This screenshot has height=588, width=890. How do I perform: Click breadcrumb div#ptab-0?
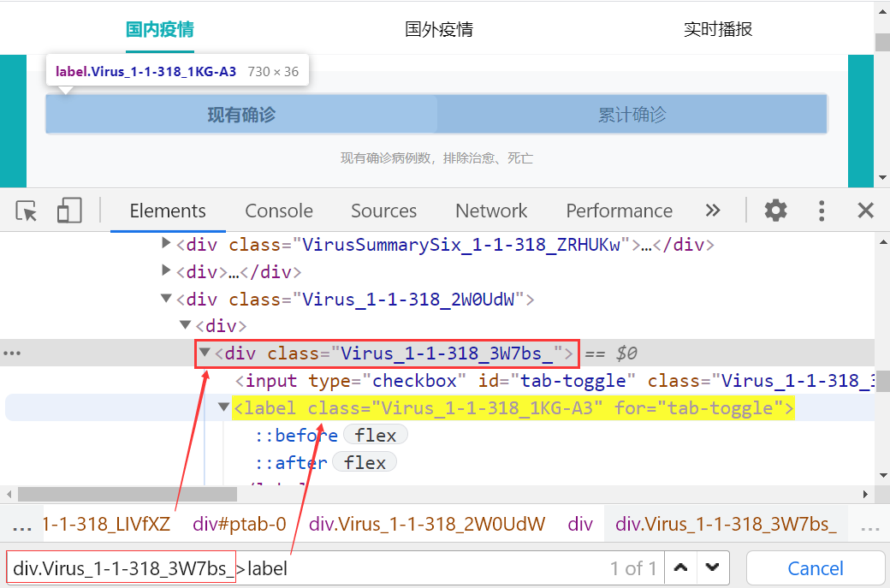[x=240, y=523]
